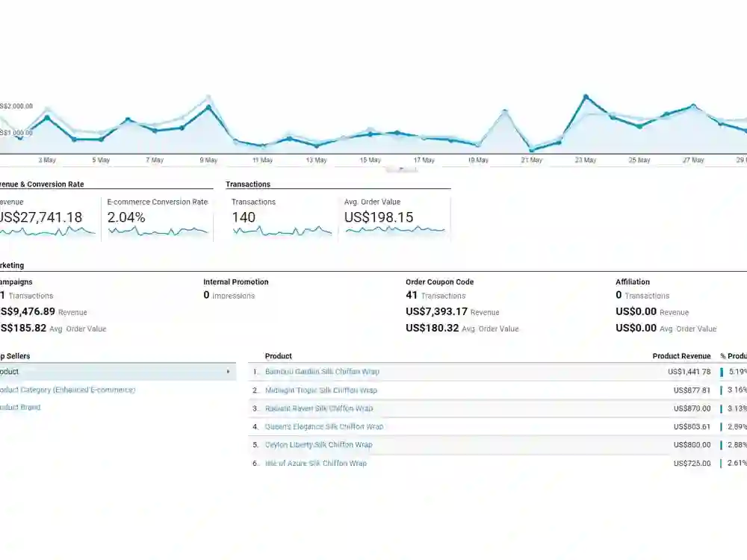This screenshot has width=747, height=560.
Task: Click the 13 May date axis label
Action: click(x=316, y=160)
